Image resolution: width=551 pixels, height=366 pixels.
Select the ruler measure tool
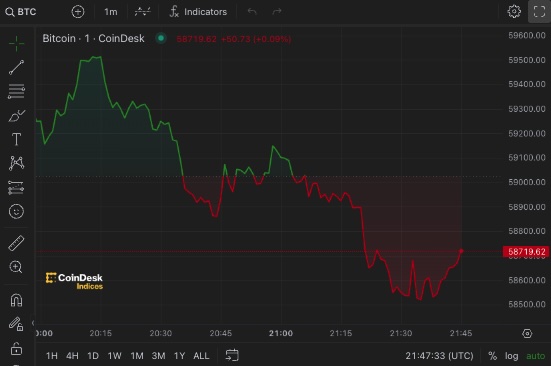pyautogui.click(x=17, y=243)
